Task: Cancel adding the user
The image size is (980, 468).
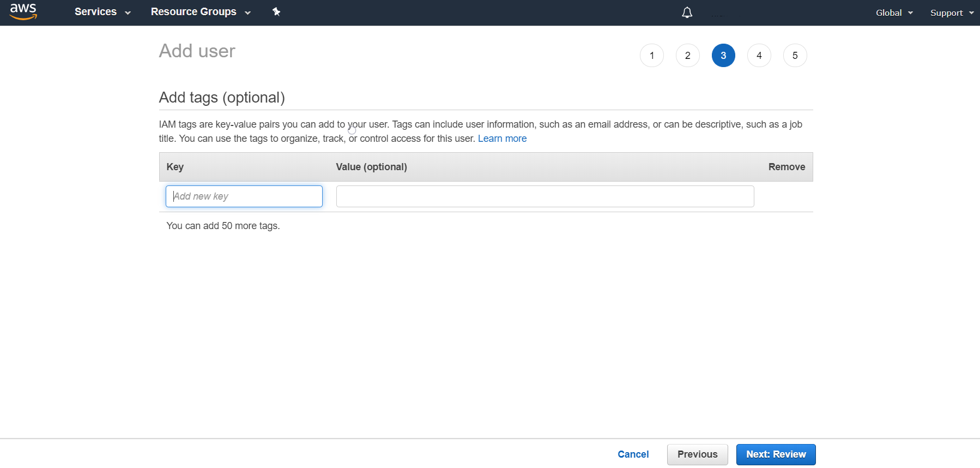Action: pyautogui.click(x=633, y=454)
